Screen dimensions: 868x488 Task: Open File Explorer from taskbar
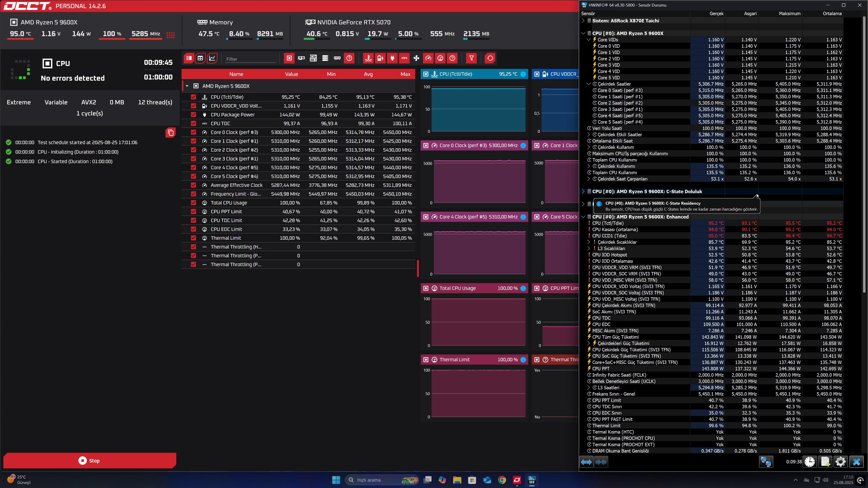click(457, 480)
